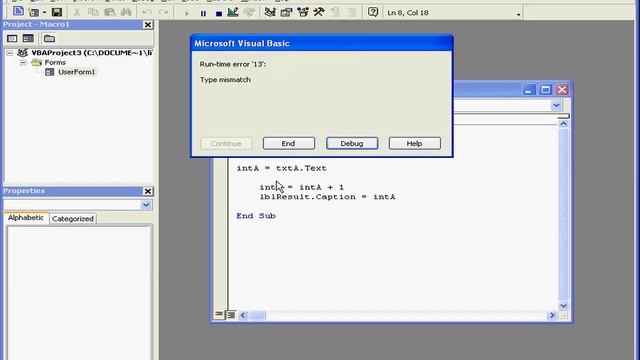Click the Undo arrow icon
Viewport: 640px width, 360px height.
(x=147, y=12)
